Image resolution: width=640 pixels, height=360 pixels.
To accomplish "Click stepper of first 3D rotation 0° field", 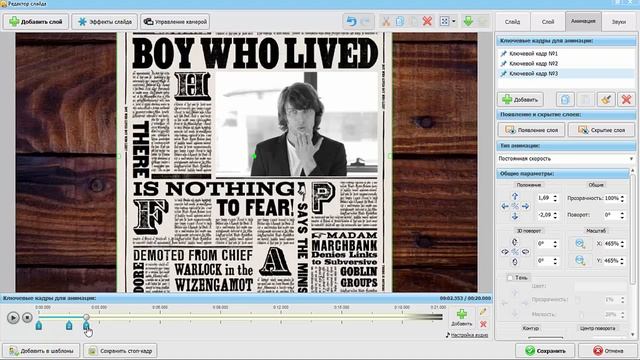I will pyautogui.click(x=555, y=244).
